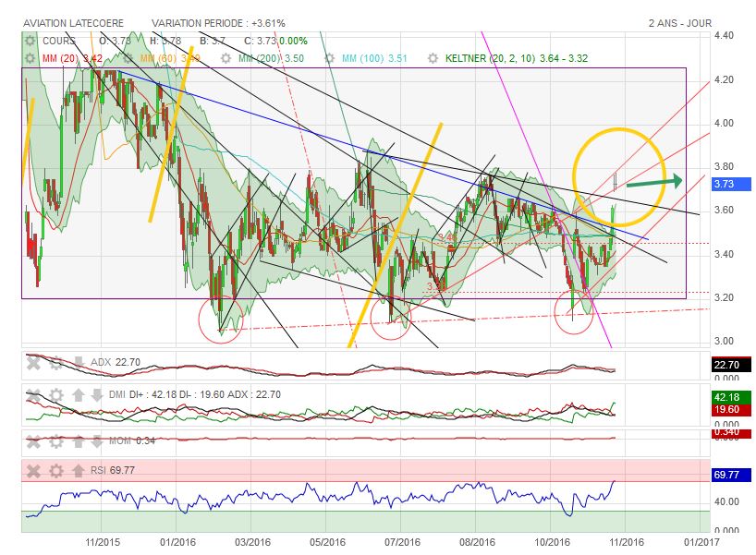Viewport: 756px width, 555px height.
Task: Click the MM (200) 3.50 label
Action: pos(271,59)
